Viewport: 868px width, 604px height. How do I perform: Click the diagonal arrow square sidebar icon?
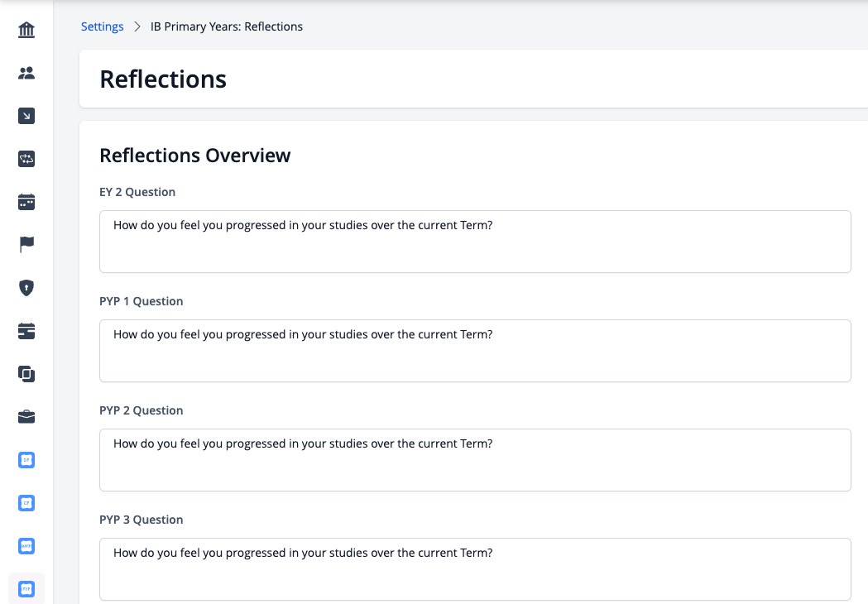tap(26, 116)
